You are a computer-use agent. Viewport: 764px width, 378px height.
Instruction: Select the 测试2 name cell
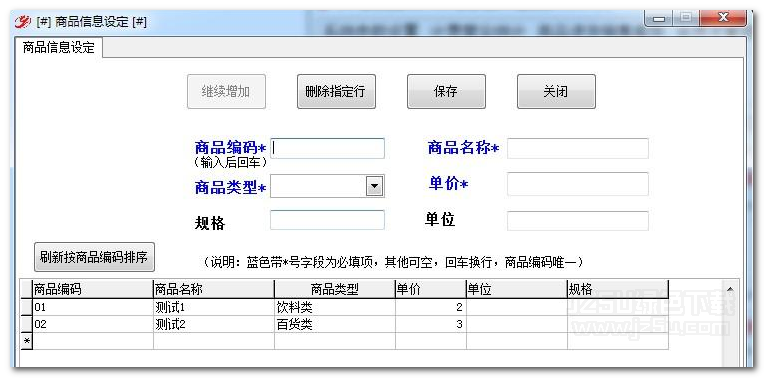214,324
